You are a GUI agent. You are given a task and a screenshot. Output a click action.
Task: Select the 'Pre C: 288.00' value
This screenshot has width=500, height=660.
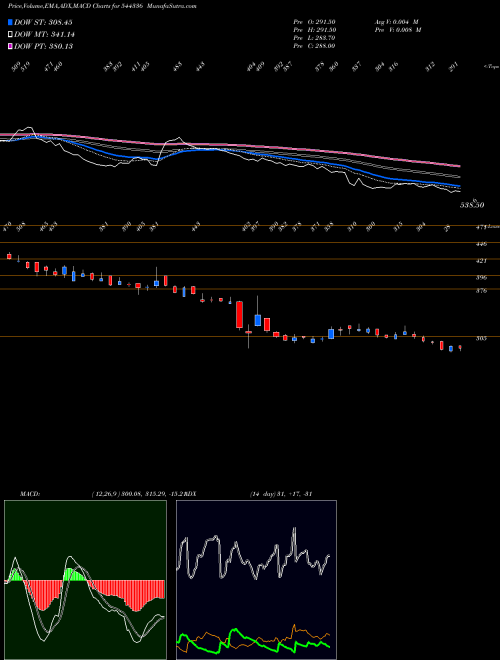[314, 46]
